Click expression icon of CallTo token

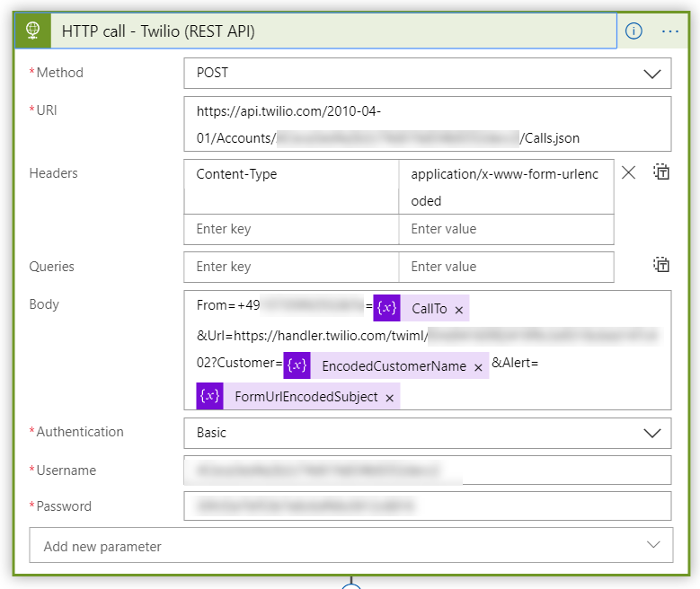click(386, 308)
